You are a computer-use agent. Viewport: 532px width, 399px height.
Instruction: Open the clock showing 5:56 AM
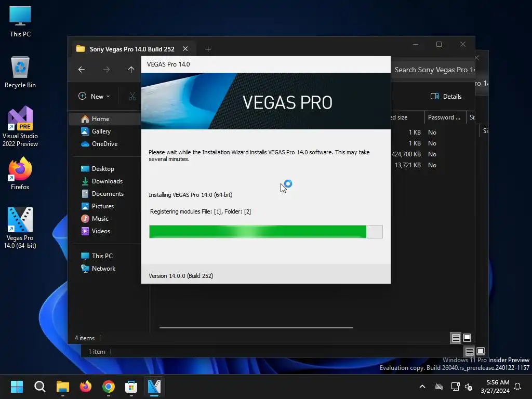click(495, 387)
